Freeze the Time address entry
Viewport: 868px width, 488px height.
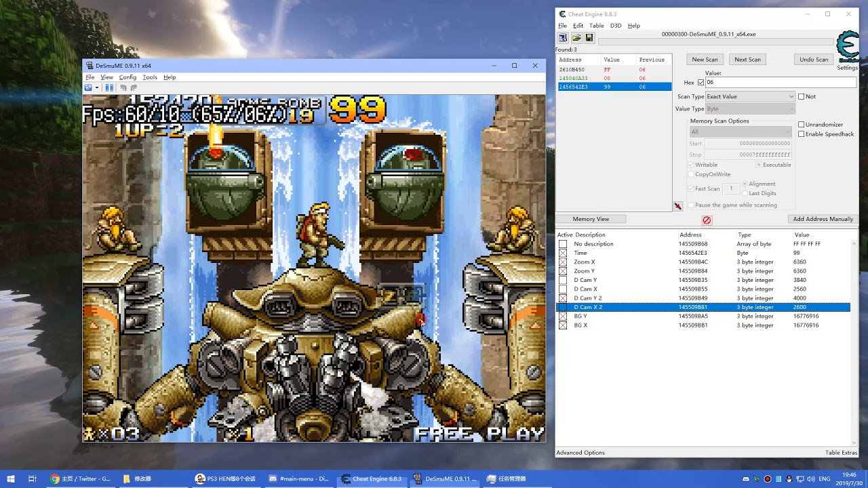pyautogui.click(x=563, y=253)
